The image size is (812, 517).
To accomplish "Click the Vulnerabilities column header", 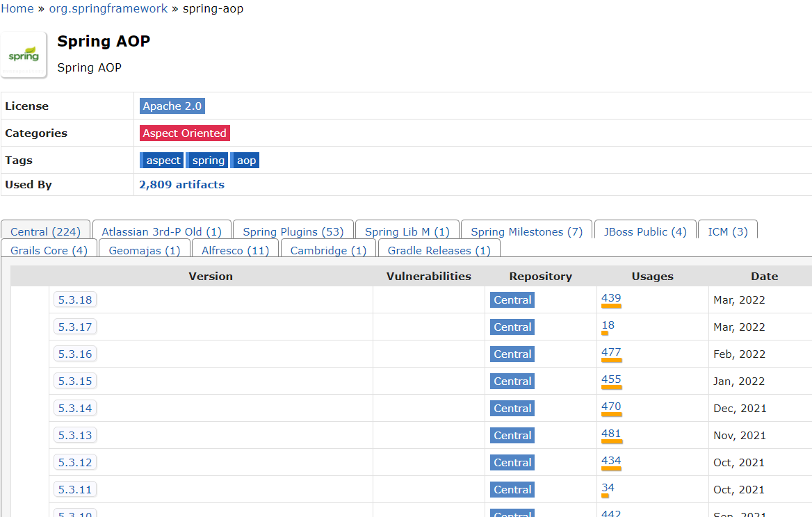I will pyautogui.click(x=429, y=277).
